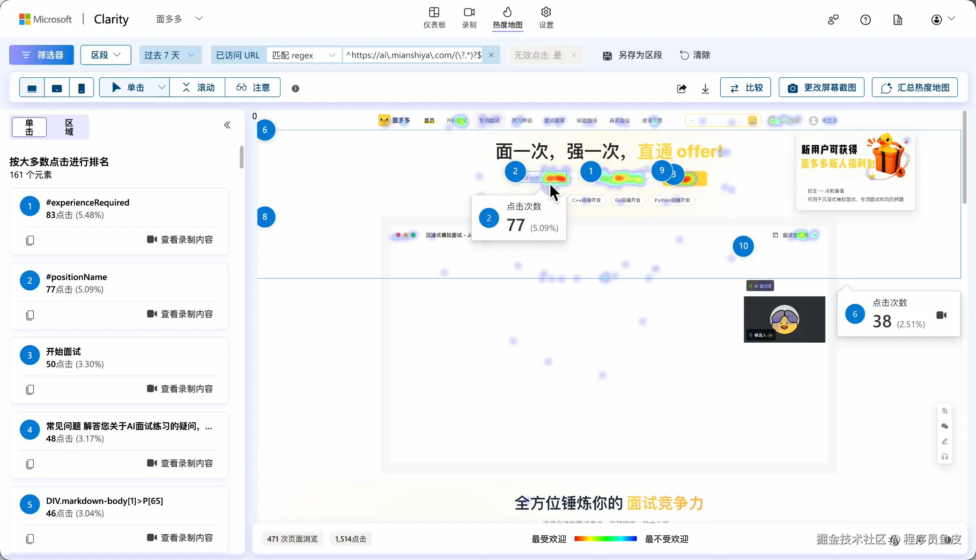Toggle to 区域 area view
976x560 pixels.
pyautogui.click(x=69, y=127)
